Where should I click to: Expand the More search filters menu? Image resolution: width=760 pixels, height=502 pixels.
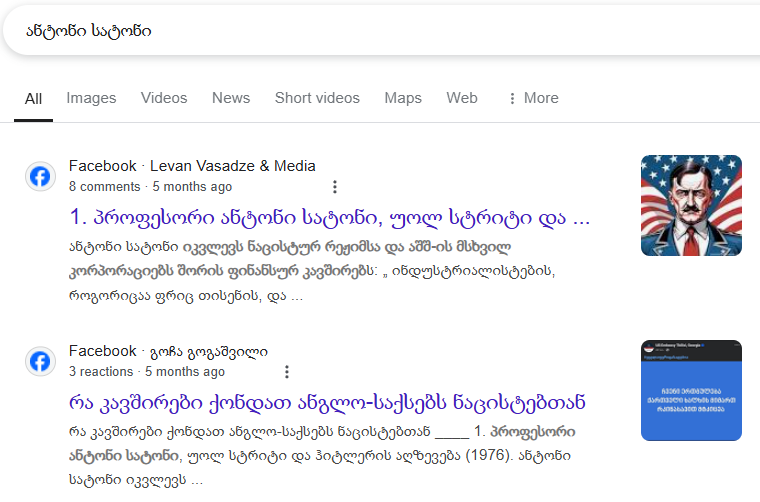pos(533,98)
